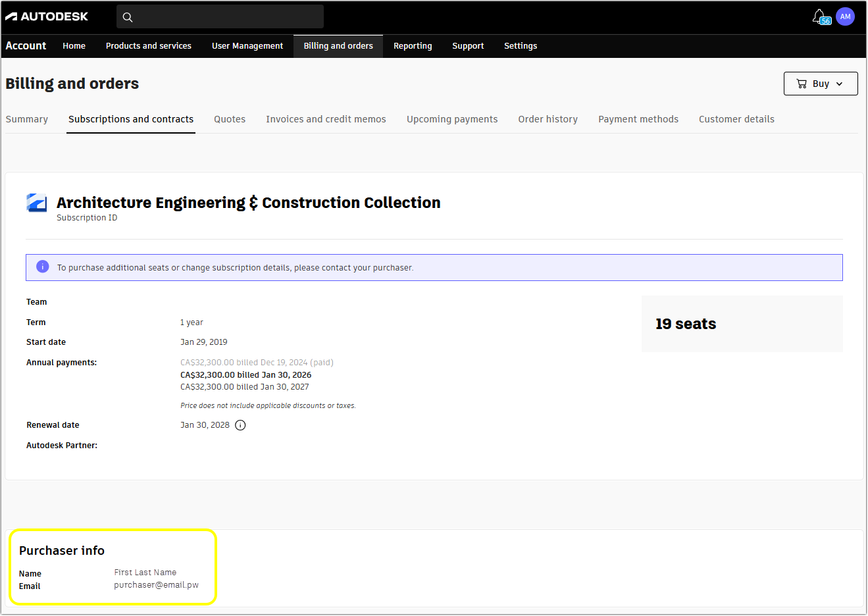This screenshot has height=616, width=868.
Task: Expand the Buy dropdown
Action: (840, 84)
